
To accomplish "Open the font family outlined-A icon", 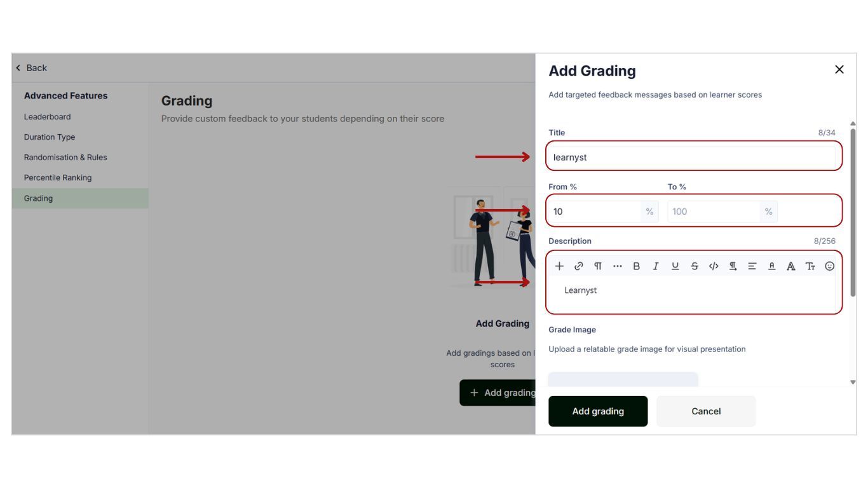I will tap(791, 266).
